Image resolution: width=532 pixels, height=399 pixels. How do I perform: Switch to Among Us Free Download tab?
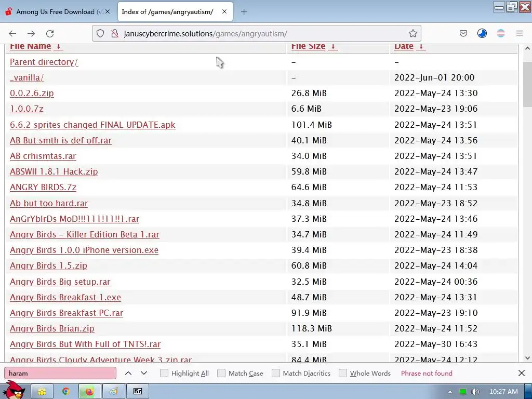(58, 11)
